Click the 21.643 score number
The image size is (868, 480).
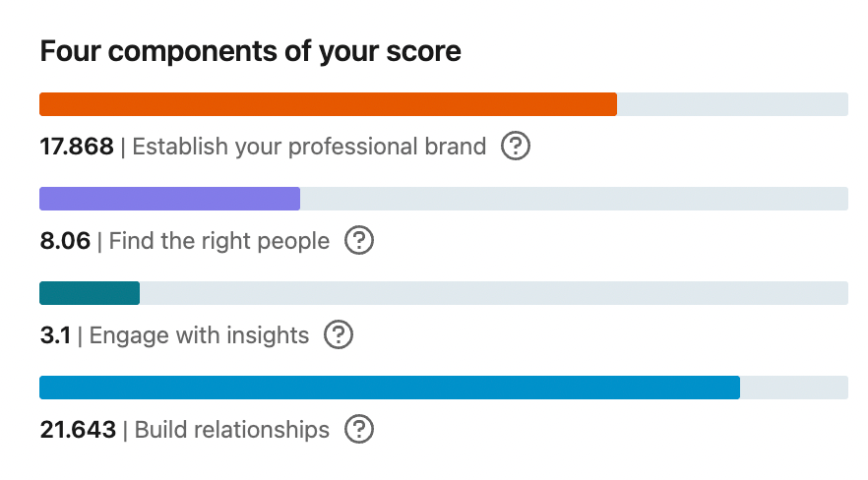[78, 430]
